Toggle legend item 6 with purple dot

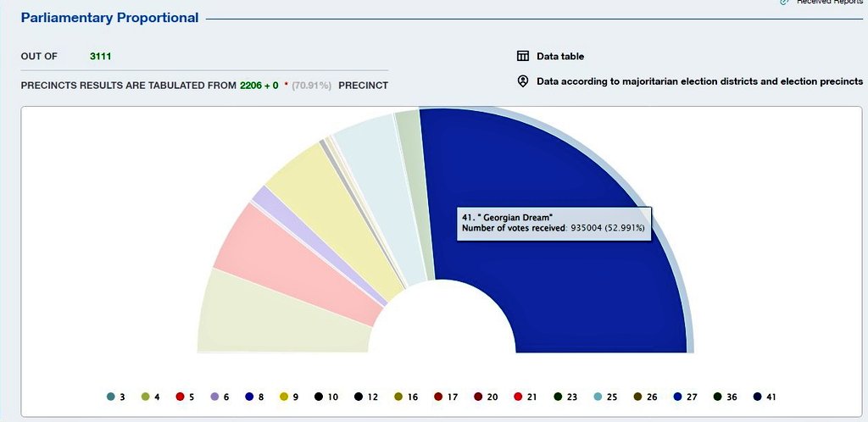[x=220, y=397]
